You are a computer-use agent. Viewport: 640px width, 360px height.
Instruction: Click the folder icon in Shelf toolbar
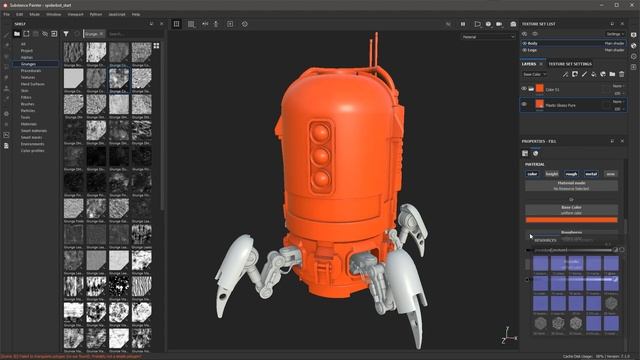click(x=17, y=34)
